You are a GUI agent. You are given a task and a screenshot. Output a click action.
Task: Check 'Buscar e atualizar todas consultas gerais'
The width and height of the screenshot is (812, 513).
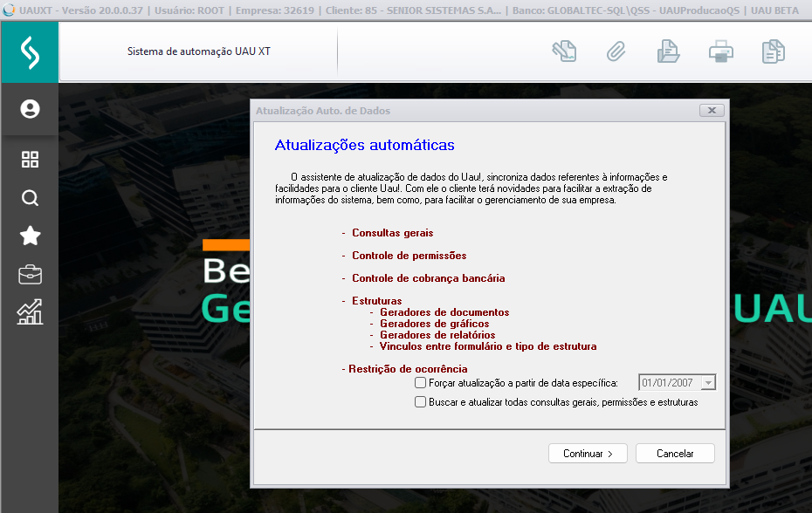[x=421, y=402]
